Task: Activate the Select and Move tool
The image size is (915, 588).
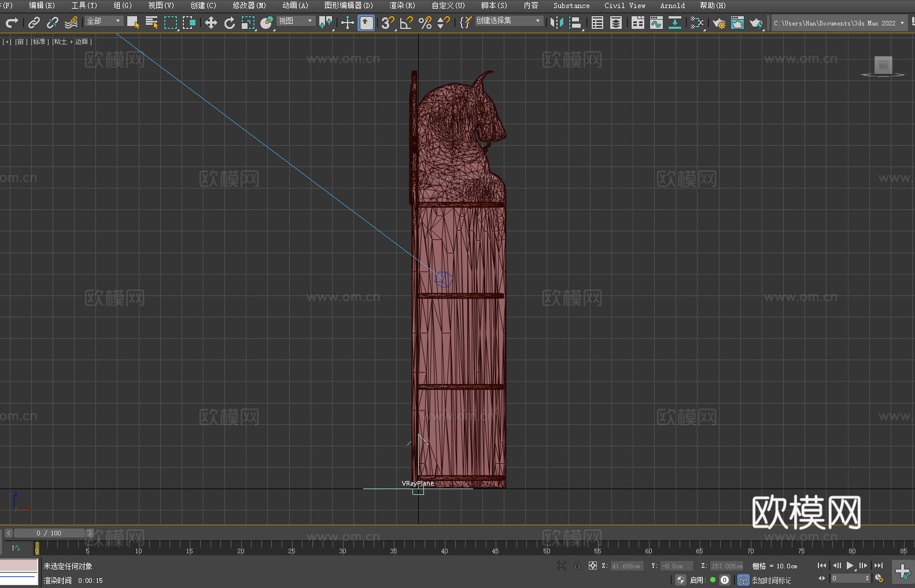Action: click(211, 23)
